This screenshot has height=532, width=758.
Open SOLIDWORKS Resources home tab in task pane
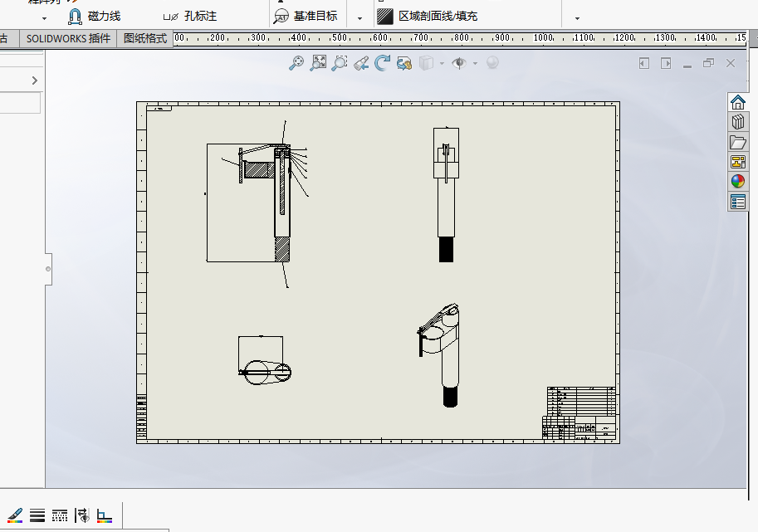click(x=738, y=102)
